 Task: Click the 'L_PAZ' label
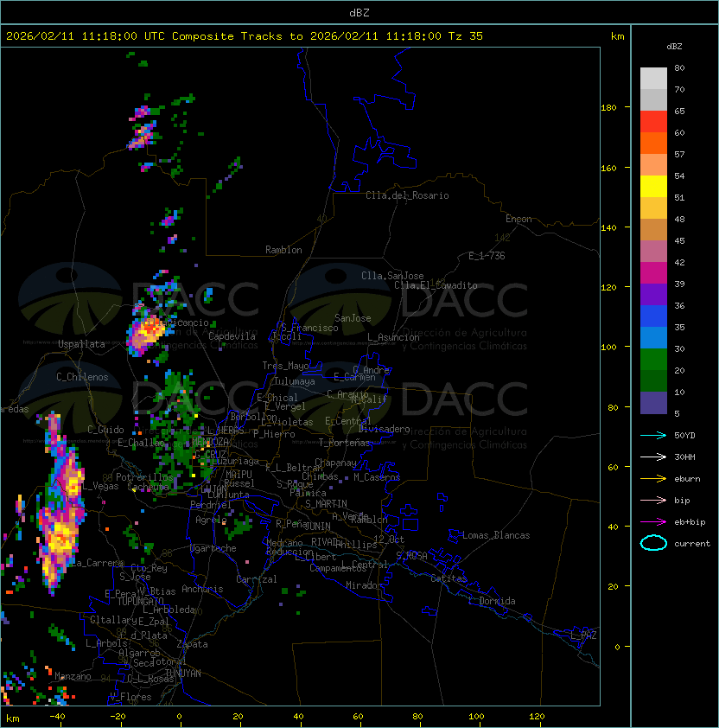tap(583, 635)
